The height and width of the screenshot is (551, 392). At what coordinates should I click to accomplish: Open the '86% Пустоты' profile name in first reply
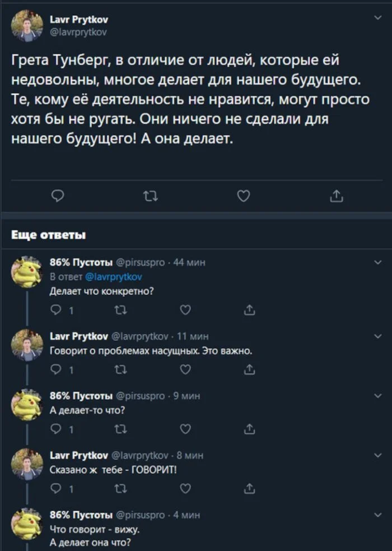pos(81,262)
